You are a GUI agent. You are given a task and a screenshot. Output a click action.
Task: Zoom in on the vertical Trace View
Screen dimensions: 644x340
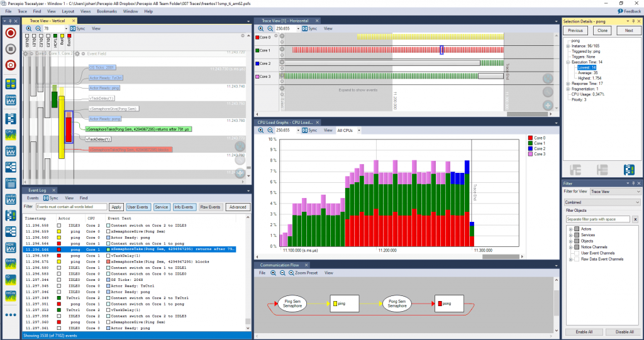(x=29, y=28)
